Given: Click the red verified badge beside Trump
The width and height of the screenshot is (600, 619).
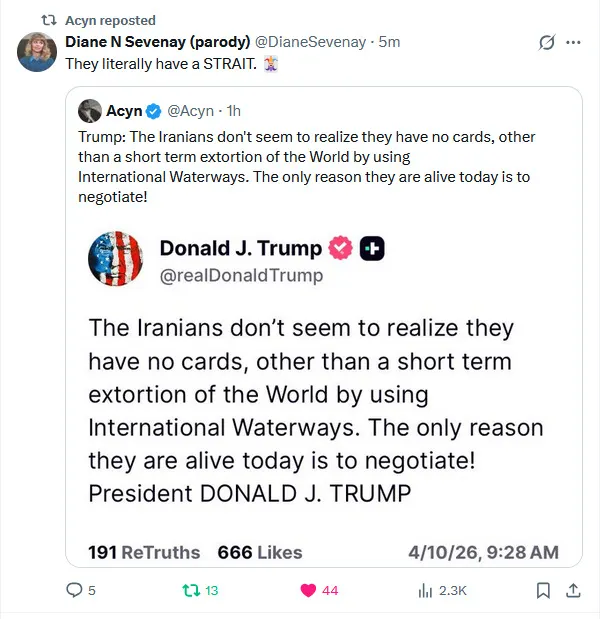Looking at the screenshot, I should 341,248.
